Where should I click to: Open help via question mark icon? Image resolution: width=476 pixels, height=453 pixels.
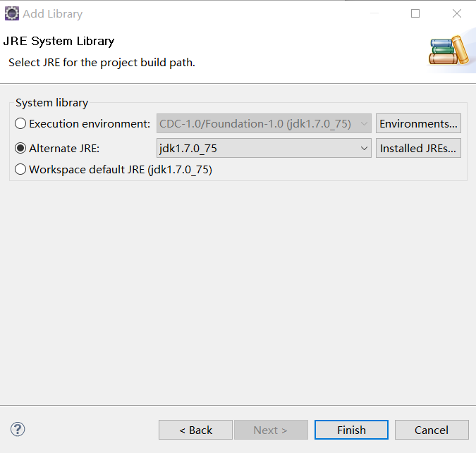[x=18, y=429]
